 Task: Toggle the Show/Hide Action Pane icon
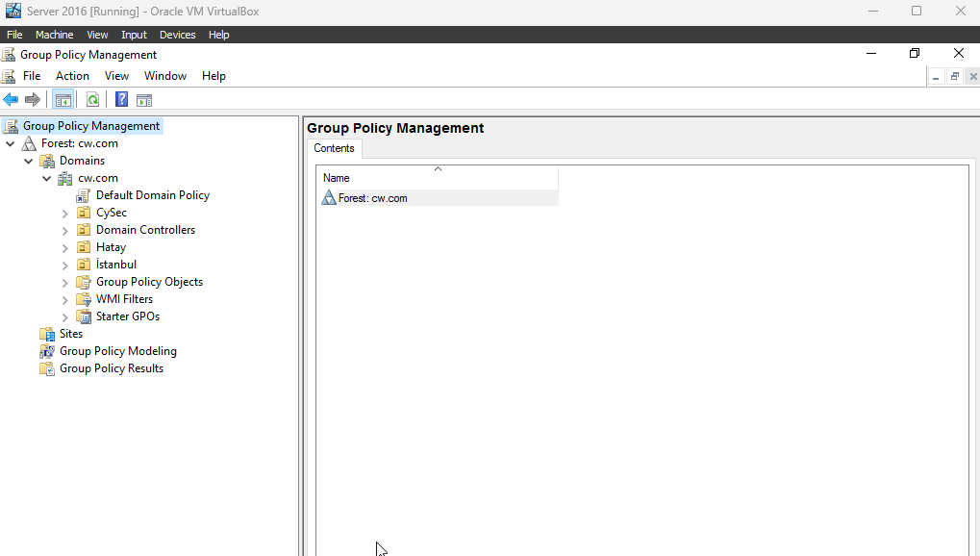click(144, 100)
